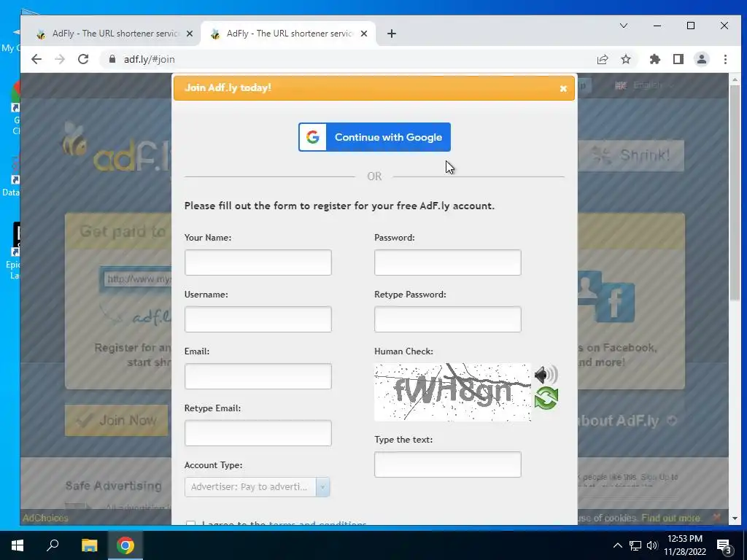The image size is (747, 560).
Task: Play the audio captcha via speaker icon
Action: point(546,376)
